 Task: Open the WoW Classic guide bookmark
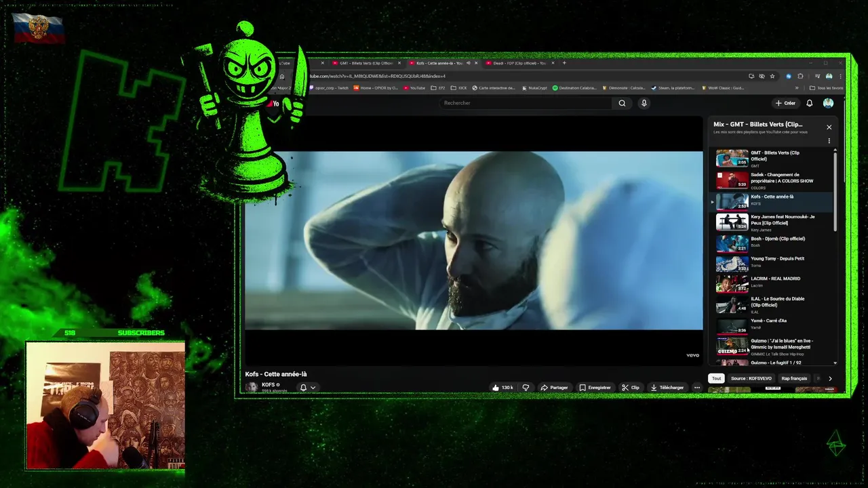(723, 87)
